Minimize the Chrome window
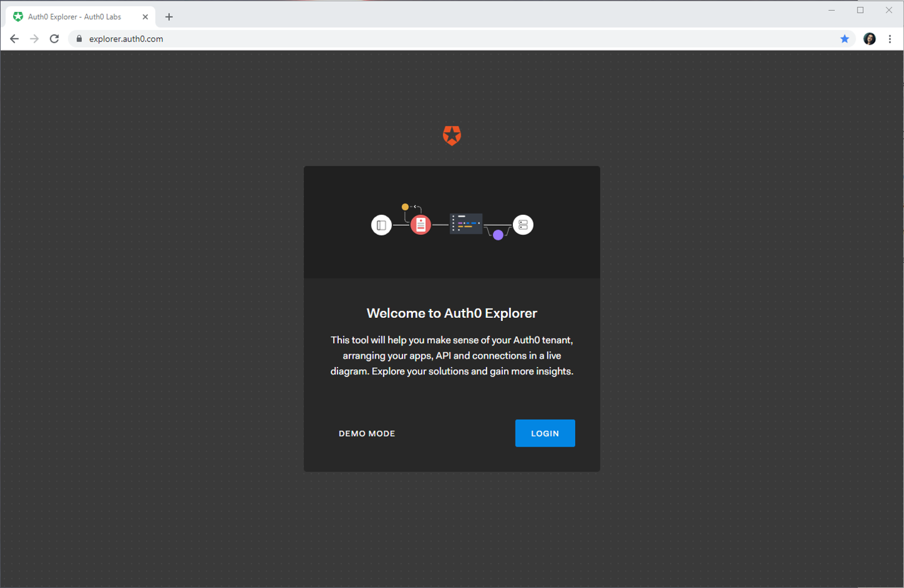 832,10
